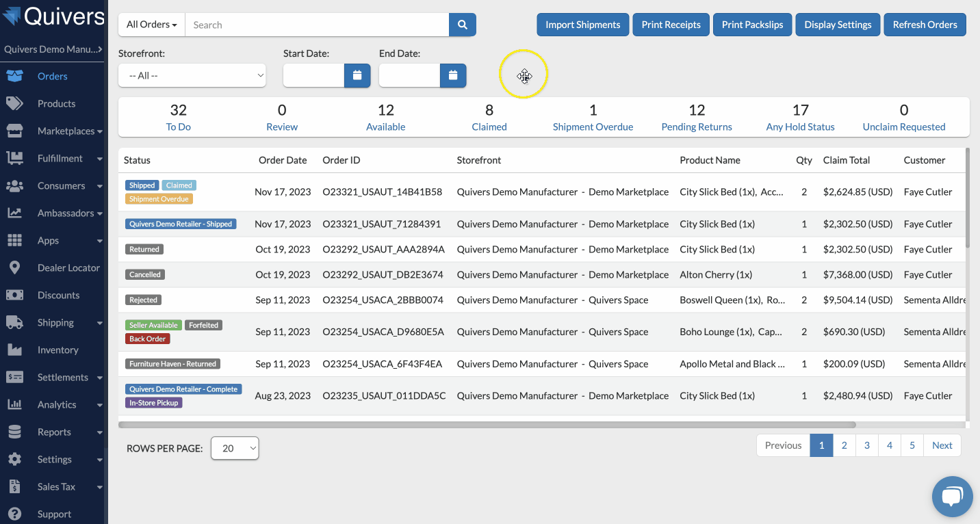Filter by Claimed orders
980x524 pixels.
[x=489, y=117]
